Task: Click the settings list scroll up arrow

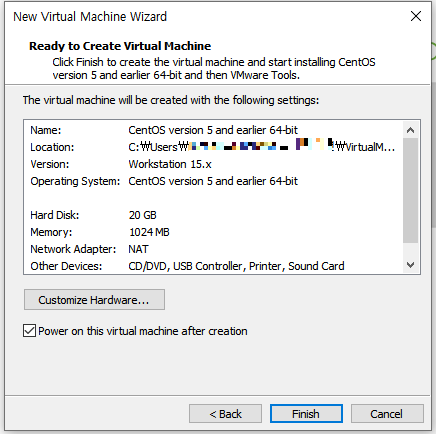Action: coord(410,130)
